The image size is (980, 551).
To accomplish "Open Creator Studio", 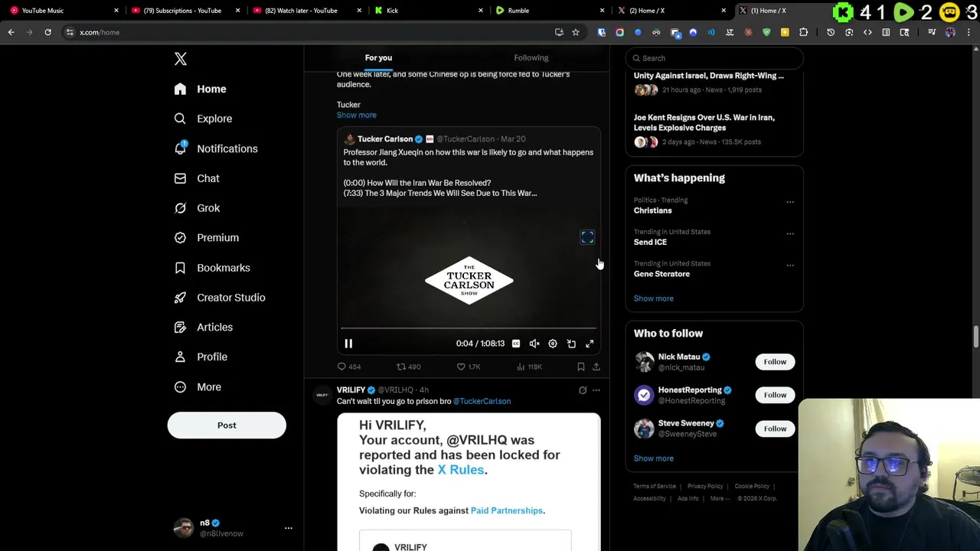I will pyautogui.click(x=220, y=298).
